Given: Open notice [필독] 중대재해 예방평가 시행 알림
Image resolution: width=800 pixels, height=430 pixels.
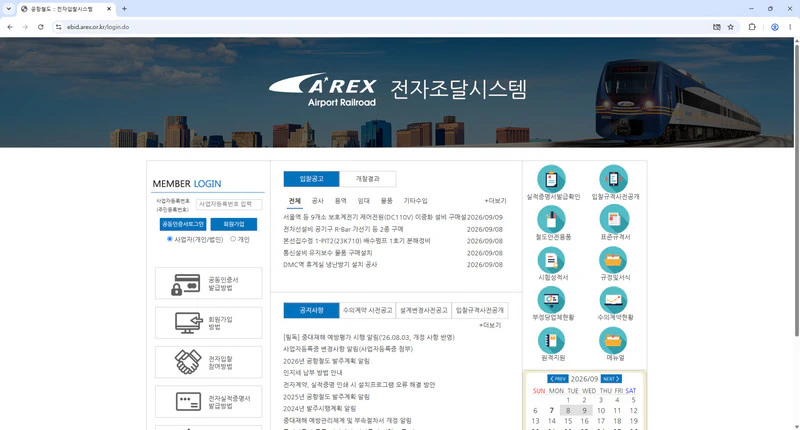Looking at the screenshot, I should 369,337.
